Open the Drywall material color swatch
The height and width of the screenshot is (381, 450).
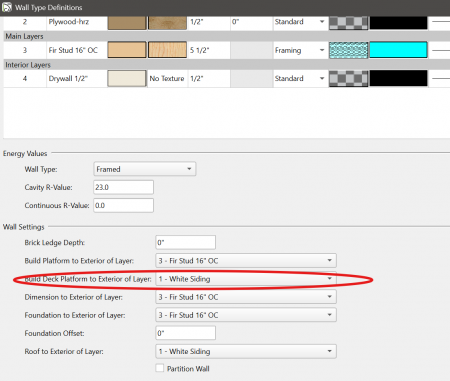click(127, 78)
